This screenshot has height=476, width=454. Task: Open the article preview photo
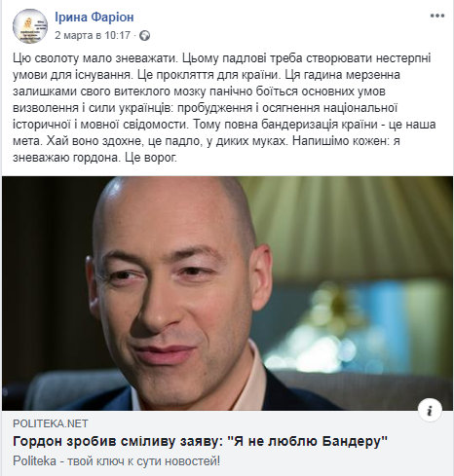point(227,293)
